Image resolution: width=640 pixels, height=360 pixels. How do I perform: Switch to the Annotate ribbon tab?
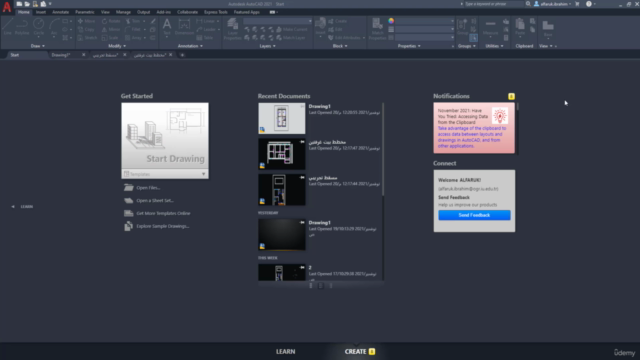coord(60,12)
